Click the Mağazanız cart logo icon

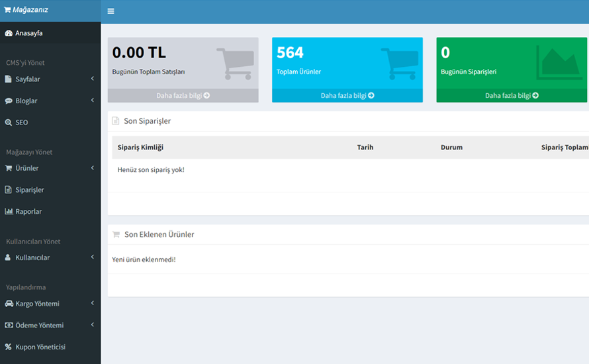7,10
